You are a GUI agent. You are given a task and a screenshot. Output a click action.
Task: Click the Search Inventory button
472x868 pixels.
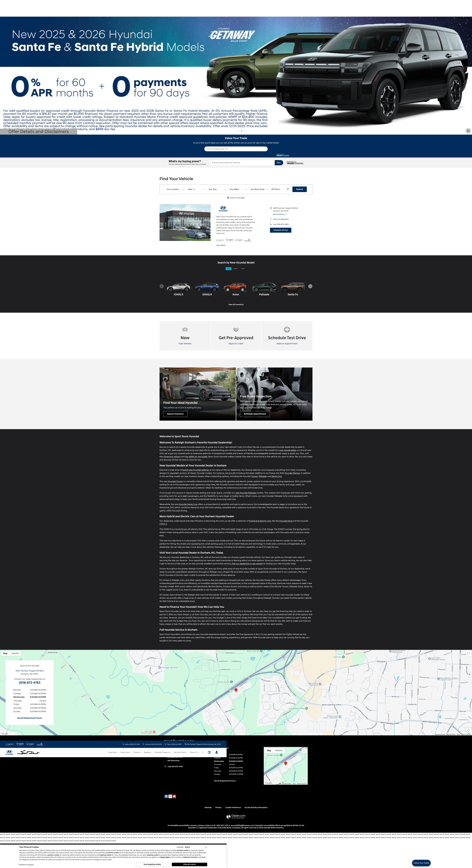(x=176, y=414)
